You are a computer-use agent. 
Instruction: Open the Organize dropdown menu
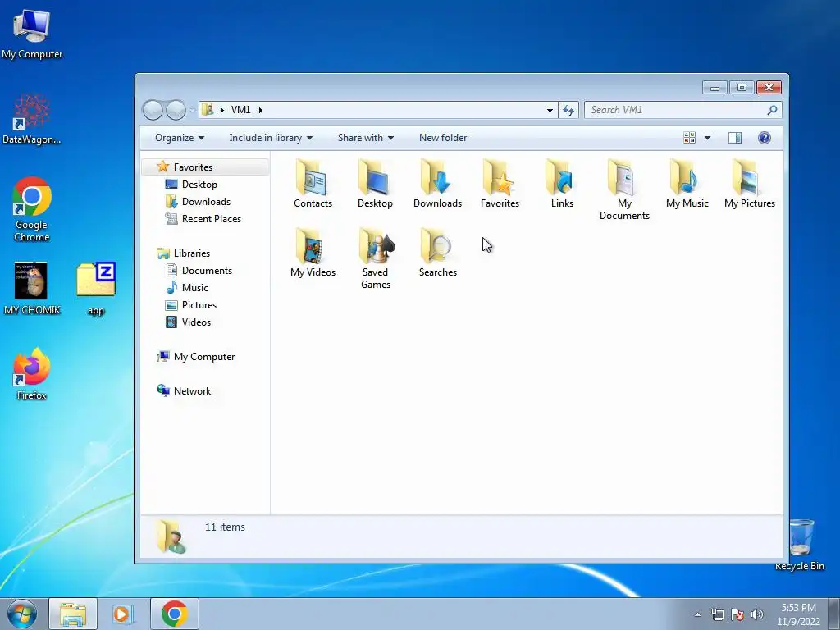coord(180,138)
